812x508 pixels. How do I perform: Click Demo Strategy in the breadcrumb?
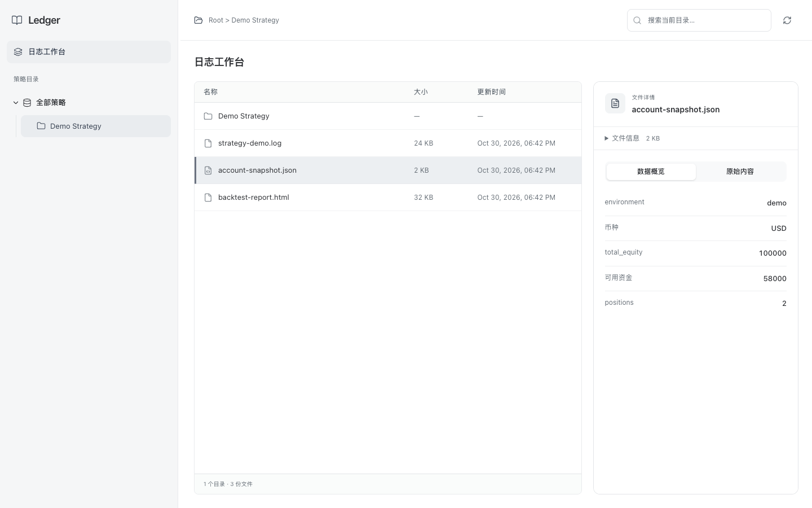coord(255,20)
